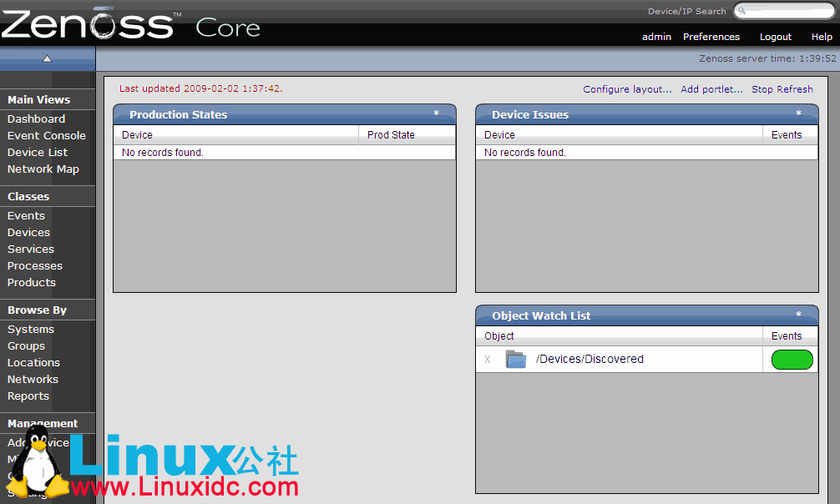
Task: Go to Network Map view
Action: point(43,169)
